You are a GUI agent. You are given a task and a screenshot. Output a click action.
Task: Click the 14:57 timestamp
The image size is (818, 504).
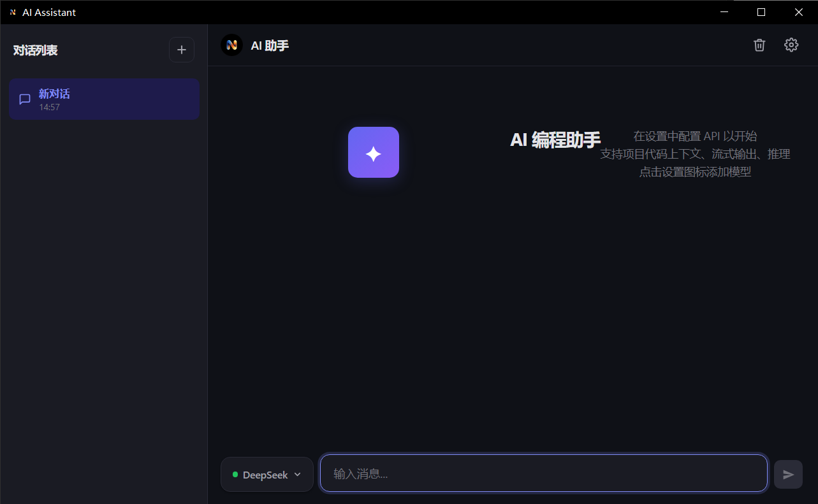click(x=49, y=107)
